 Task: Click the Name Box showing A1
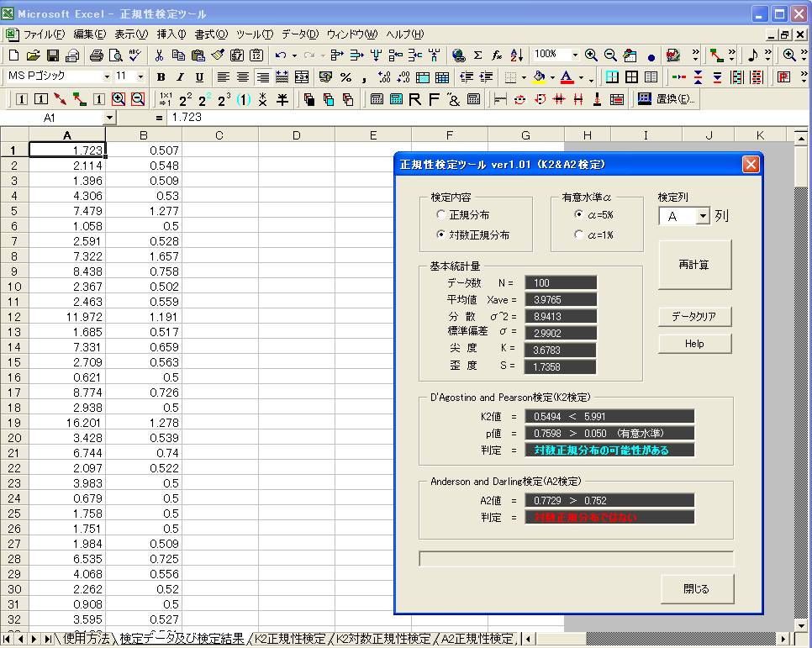pos(52,118)
